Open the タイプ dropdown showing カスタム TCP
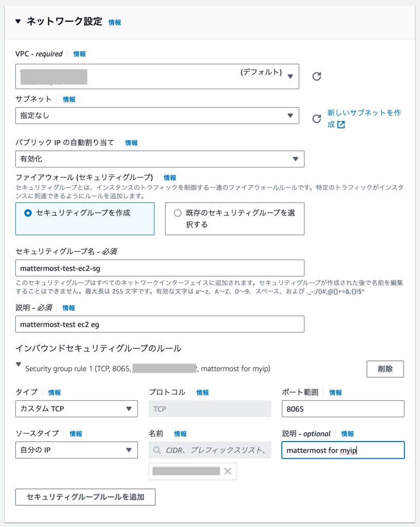This screenshot has width=420, height=527. pyautogui.click(x=77, y=409)
